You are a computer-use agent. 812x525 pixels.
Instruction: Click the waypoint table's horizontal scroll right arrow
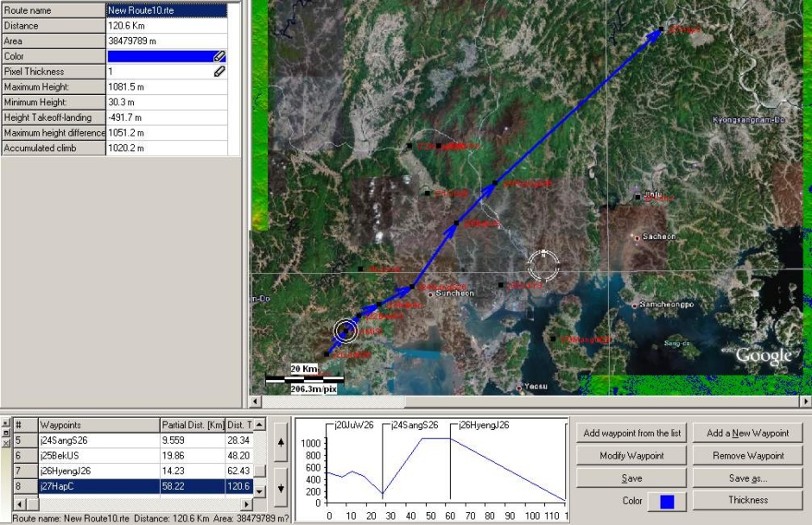(x=247, y=503)
